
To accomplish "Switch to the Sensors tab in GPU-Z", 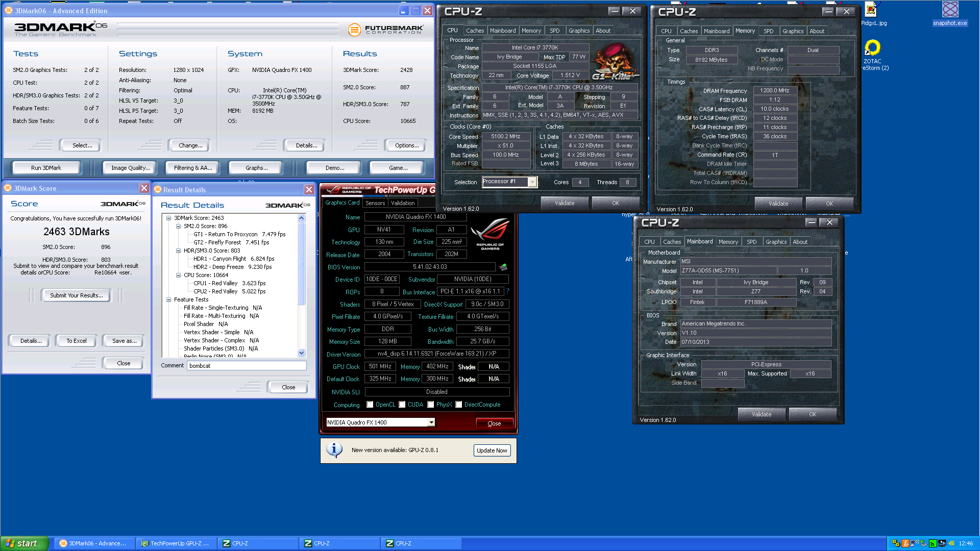I will point(375,203).
